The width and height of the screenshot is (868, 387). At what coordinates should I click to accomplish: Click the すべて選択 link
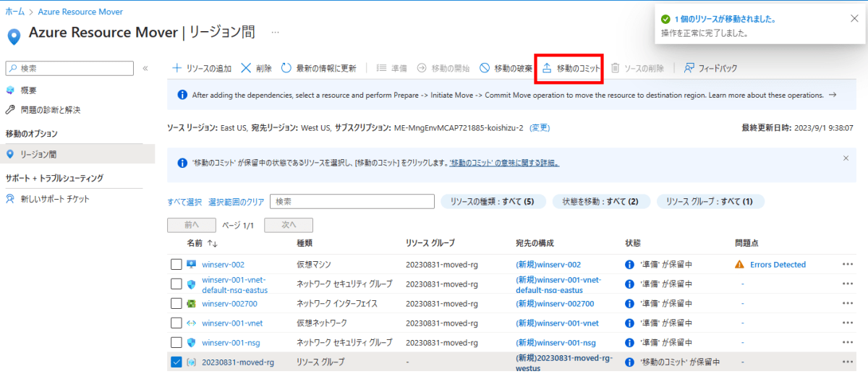[x=184, y=202]
